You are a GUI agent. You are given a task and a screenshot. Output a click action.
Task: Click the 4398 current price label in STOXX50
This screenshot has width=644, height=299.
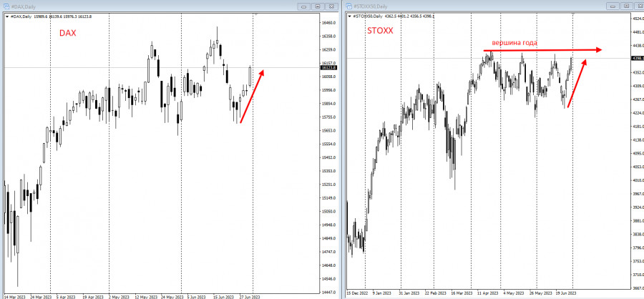pos(638,59)
